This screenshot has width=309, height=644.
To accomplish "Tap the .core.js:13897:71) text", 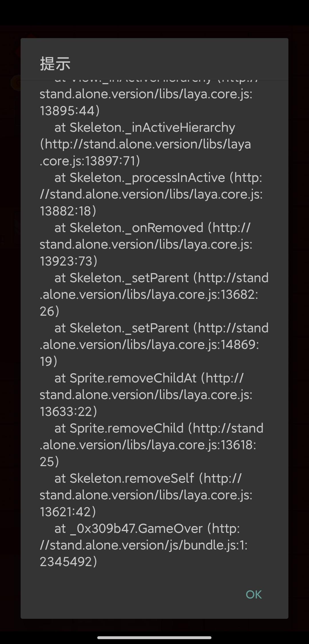I will point(90,161).
